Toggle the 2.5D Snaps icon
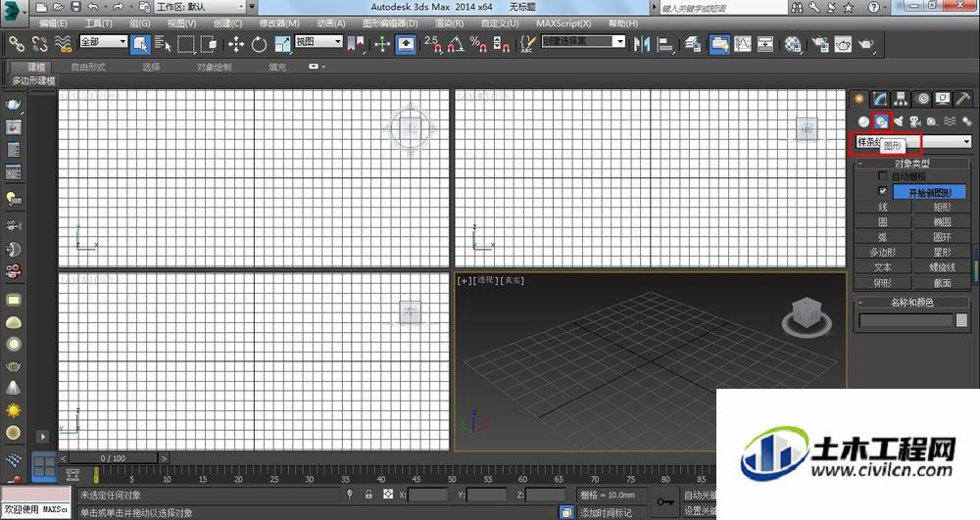980x520 pixels. [433, 44]
